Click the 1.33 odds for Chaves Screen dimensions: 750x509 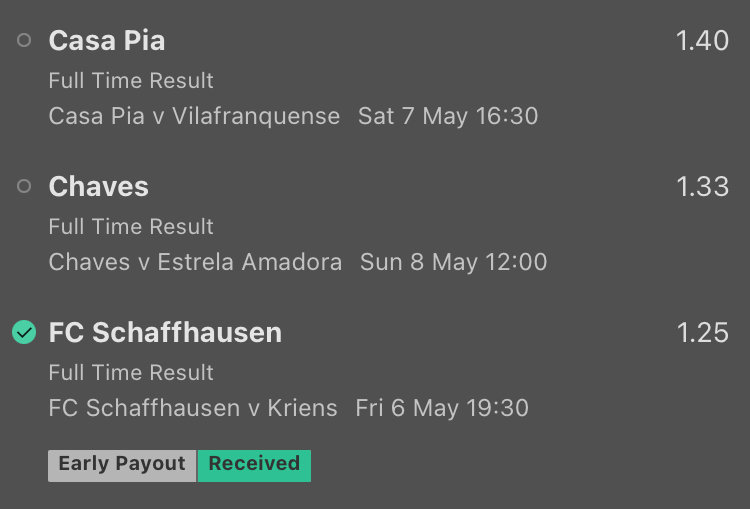pos(702,187)
